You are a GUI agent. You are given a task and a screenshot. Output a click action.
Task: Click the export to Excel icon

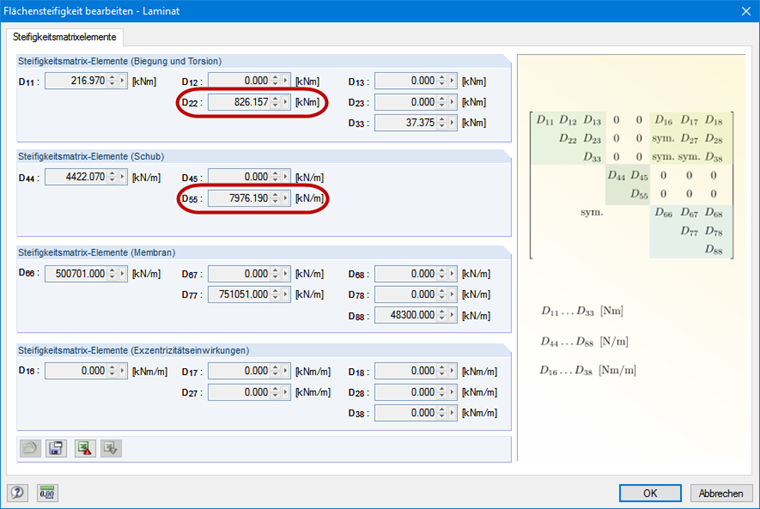(85, 448)
